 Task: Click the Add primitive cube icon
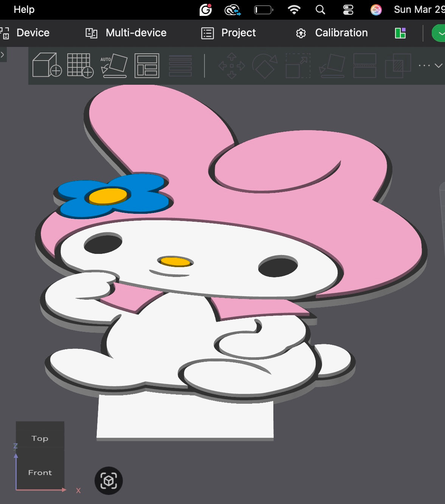tap(47, 65)
